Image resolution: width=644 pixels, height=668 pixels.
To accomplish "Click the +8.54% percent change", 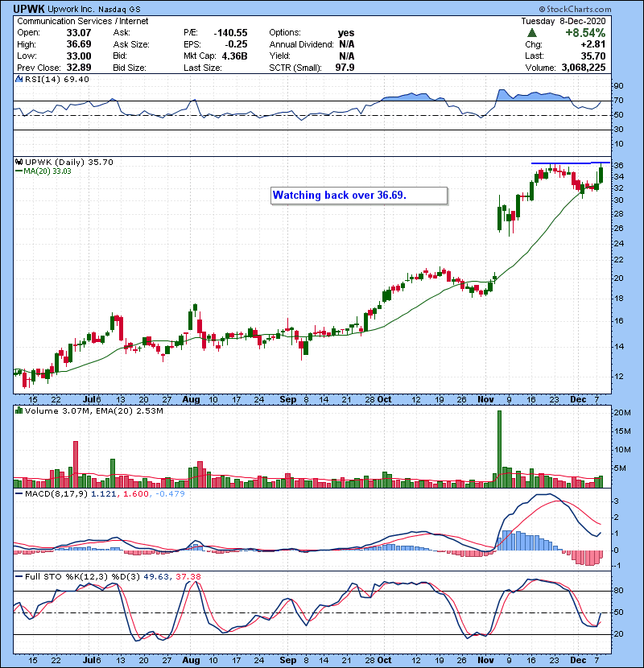I will click(x=585, y=33).
